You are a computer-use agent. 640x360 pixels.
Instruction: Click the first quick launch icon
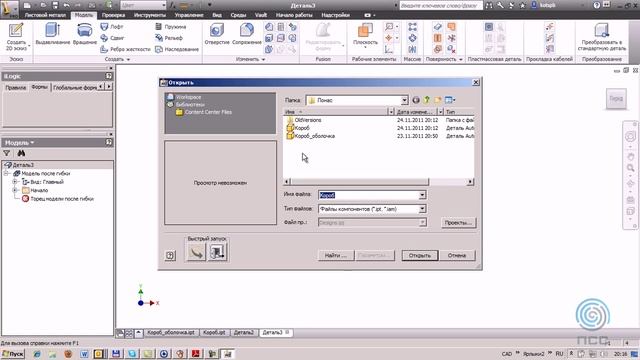coord(196,252)
